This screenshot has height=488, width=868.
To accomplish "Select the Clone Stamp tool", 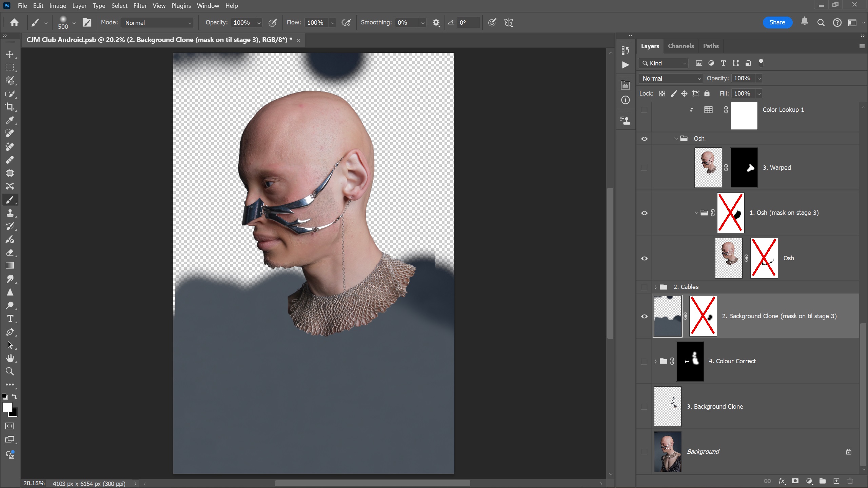I will coord(10,213).
